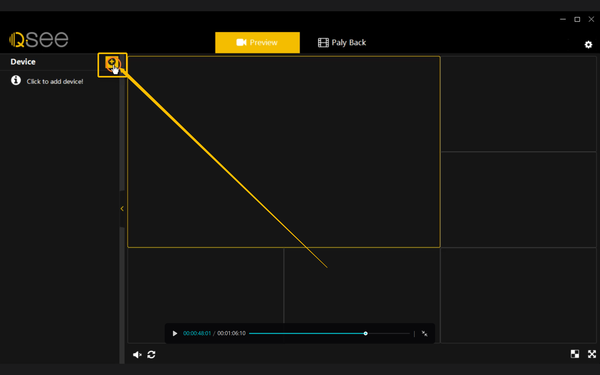Click the Q-See logo
The image size is (600, 375).
pyautogui.click(x=38, y=39)
